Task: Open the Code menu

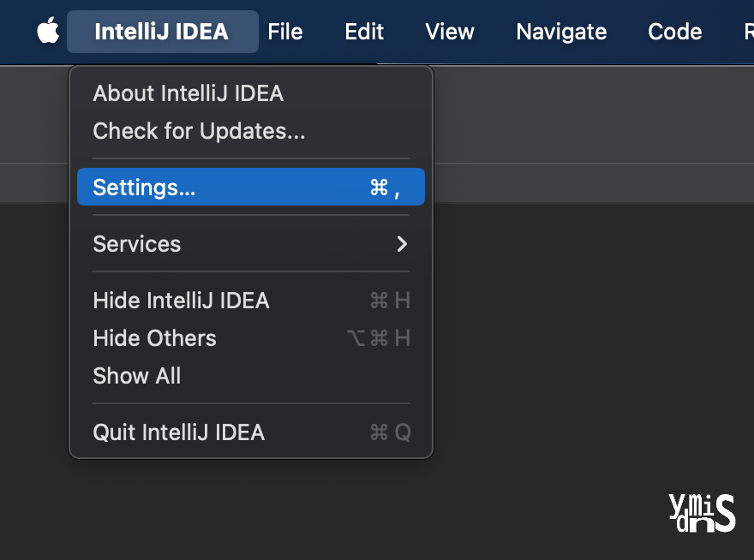Action: click(x=675, y=32)
